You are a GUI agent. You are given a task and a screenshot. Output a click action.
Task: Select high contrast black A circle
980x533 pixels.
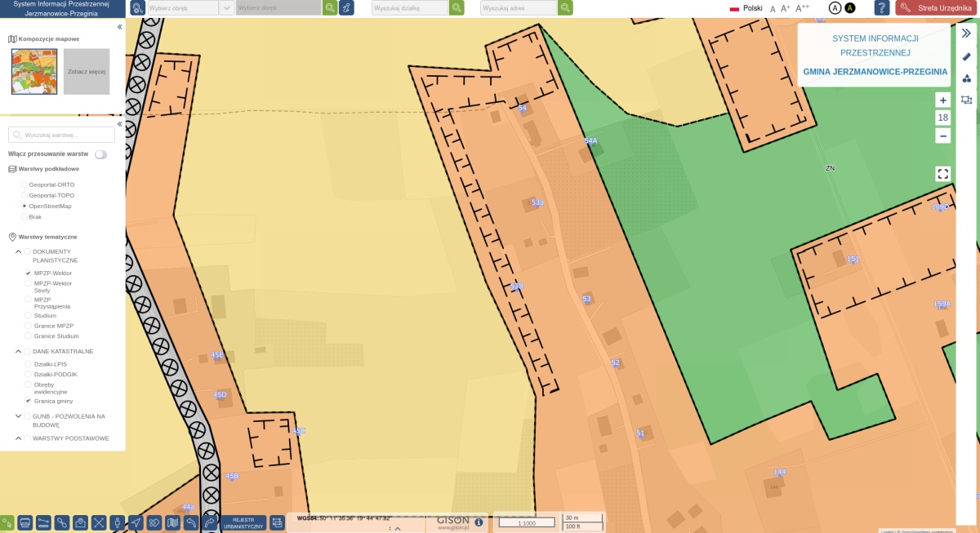click(x=849, y=7)
